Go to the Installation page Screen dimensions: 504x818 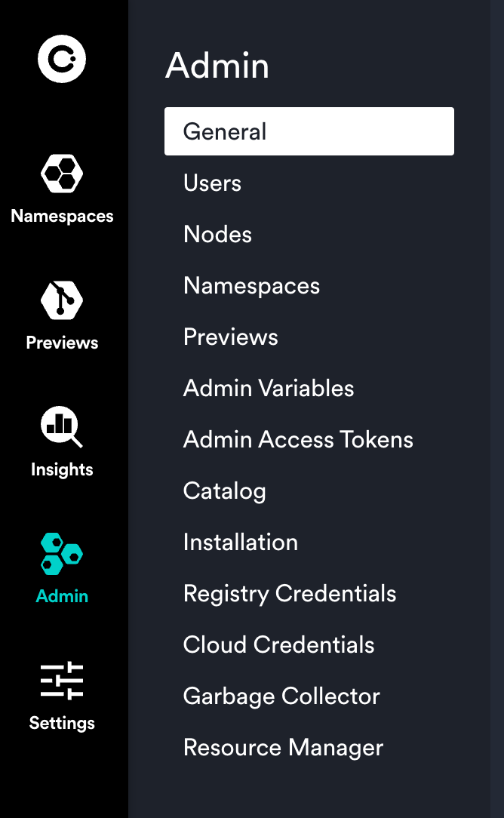[240, 542]
